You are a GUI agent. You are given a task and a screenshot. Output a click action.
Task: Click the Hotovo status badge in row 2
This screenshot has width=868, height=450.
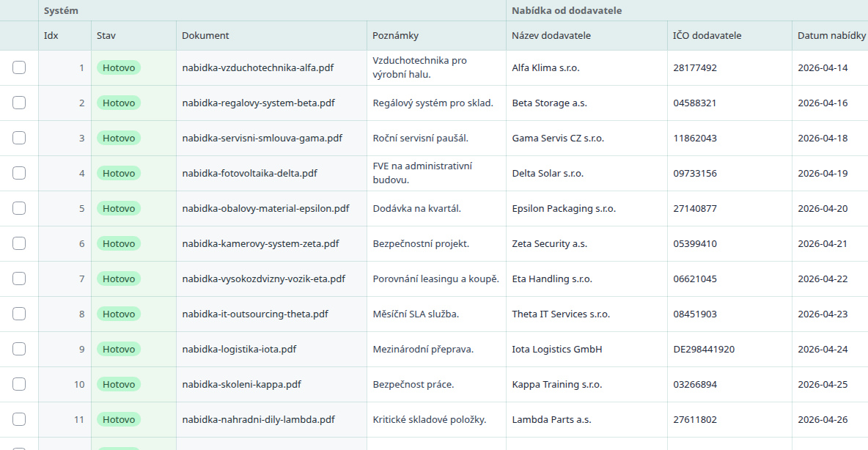coord(119,103)
